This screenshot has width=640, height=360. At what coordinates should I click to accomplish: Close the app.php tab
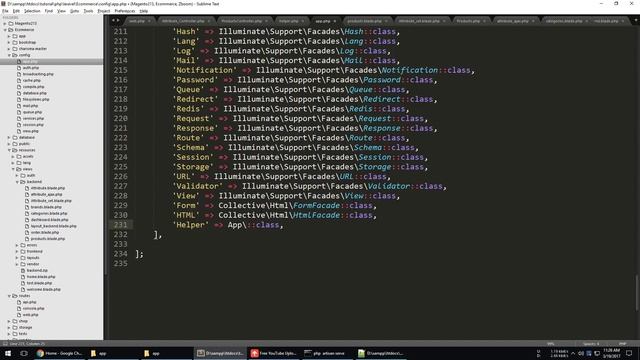click(x=335, y=21)
